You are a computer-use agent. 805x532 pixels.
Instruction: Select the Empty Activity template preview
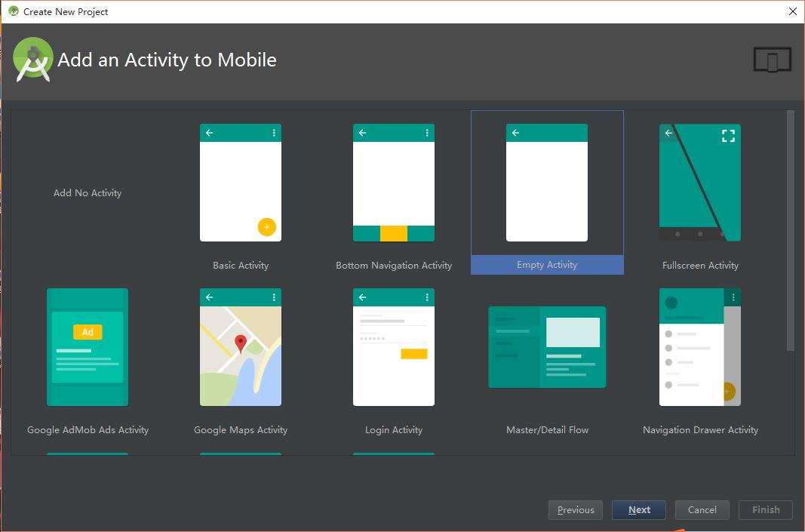click(546, 183)
